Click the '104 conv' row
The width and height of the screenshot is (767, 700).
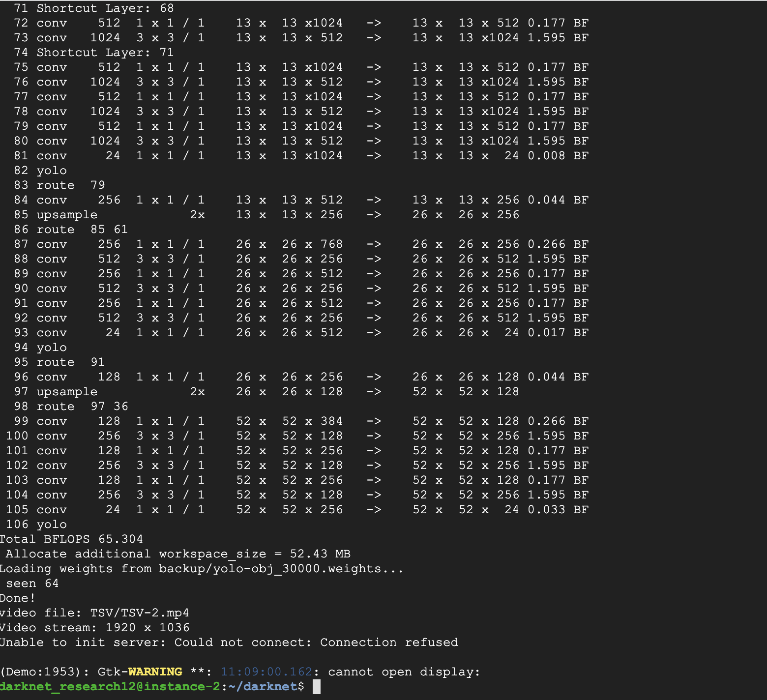297,495
